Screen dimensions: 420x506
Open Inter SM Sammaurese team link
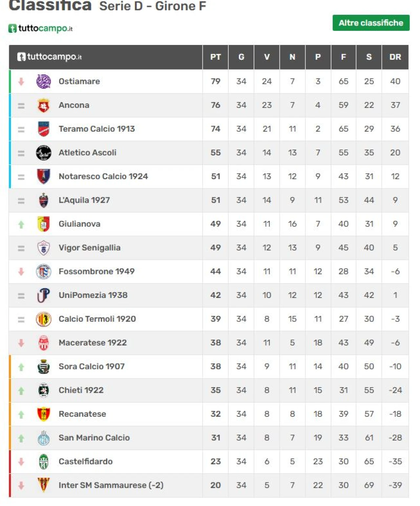click(x=111, y=485)
